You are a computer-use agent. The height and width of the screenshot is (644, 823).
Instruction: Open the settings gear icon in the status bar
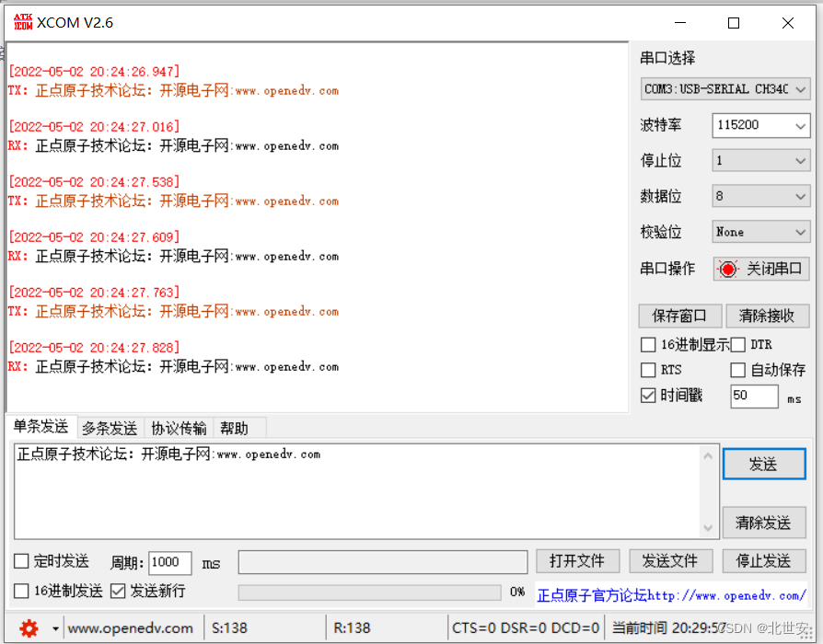pyautogui.click(x=29, y=627)
